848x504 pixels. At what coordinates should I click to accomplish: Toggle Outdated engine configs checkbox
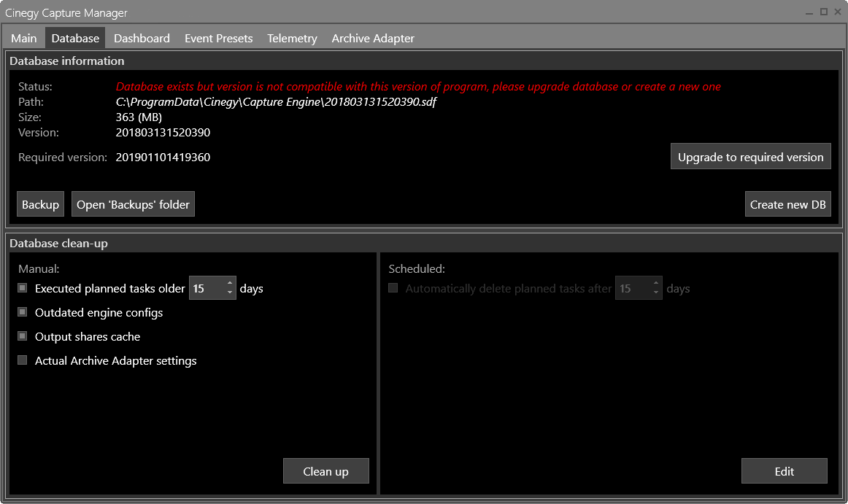tap(23, 312)
